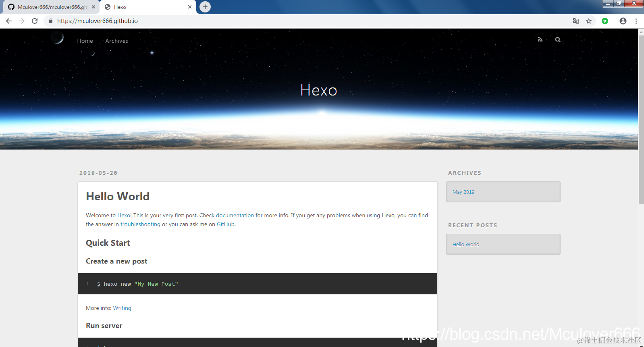The image size is (644, 347).
Task: Bookmark this page with the star icon
Action: (x=589, y=21)
